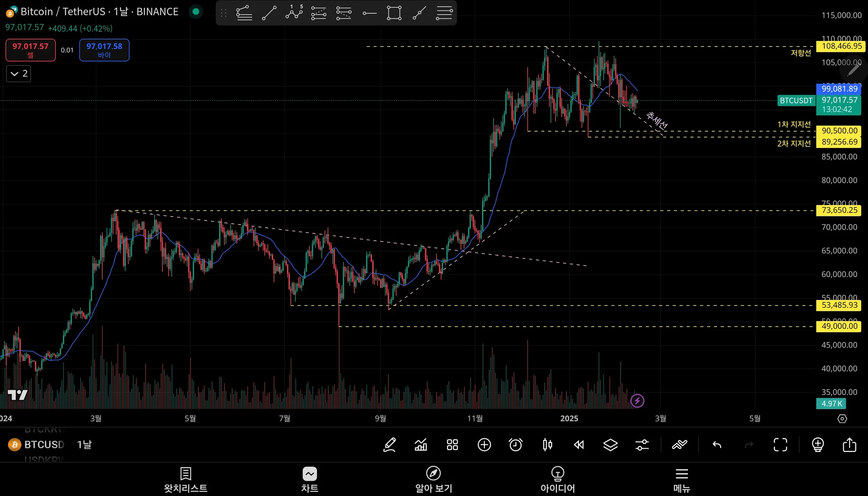Open the indicators bar-chart icon

pyautogui.click(x=421, y=445)
